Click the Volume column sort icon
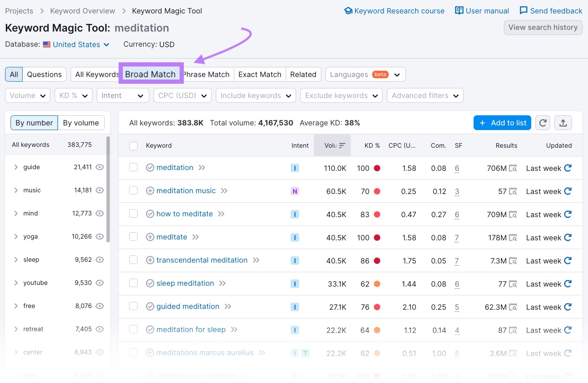 pyautogui.click(x=342, y=146)
